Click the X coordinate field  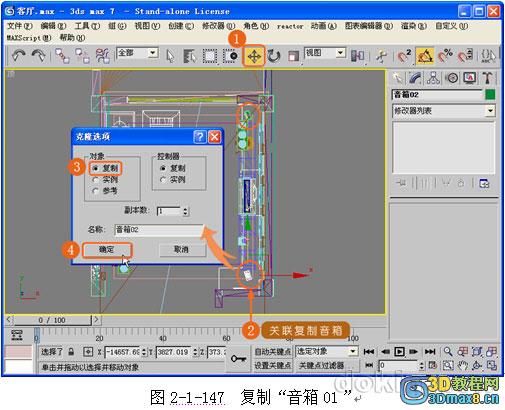pos(123,352)
